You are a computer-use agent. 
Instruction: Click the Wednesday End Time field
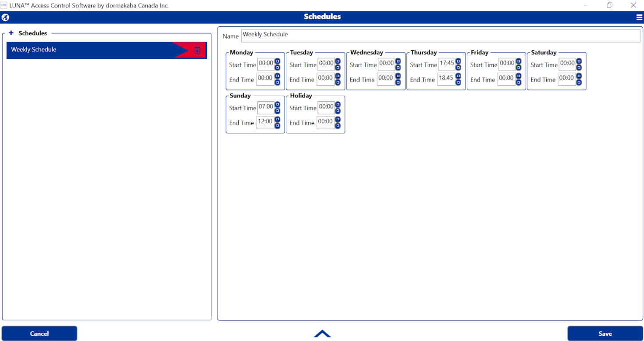click(385, 79)
